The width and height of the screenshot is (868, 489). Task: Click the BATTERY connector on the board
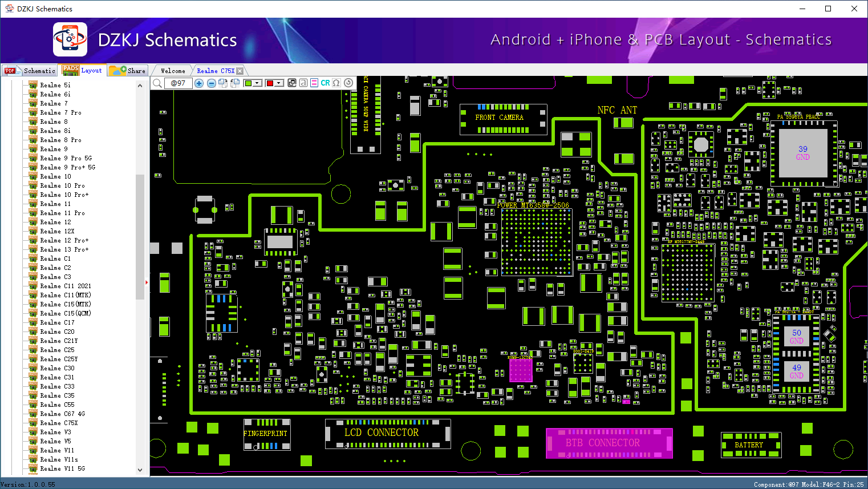pyautogui.click(x=751, y=445)
